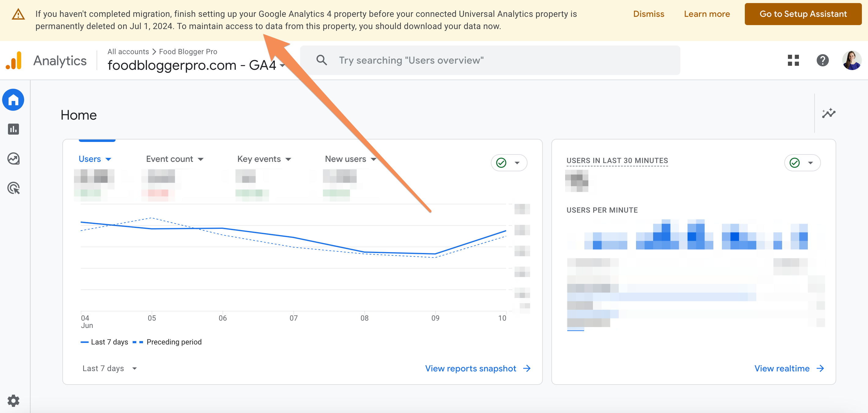The height and width of the screenshot is (413, 868).
Task: Open the Home sidebar icon
Action: [13, 100]
